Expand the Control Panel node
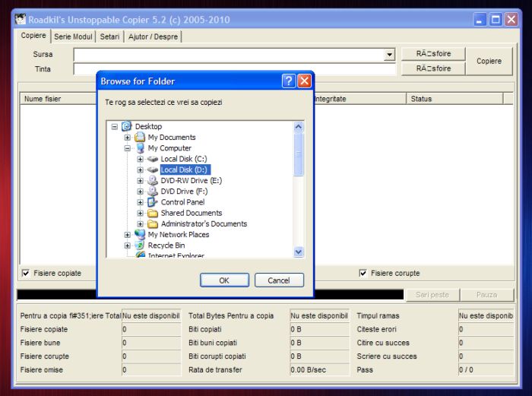This screenshot has height=396, width=532. tap(140, 202)
